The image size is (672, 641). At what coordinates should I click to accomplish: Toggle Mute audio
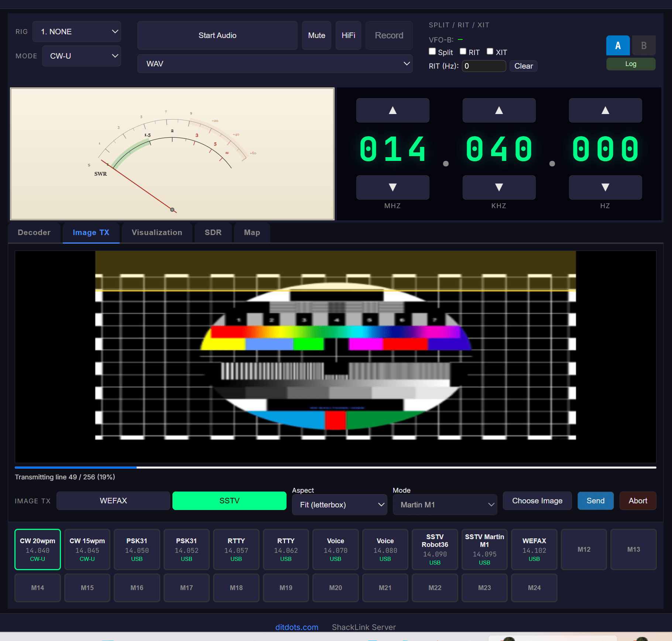pos(316,35)
